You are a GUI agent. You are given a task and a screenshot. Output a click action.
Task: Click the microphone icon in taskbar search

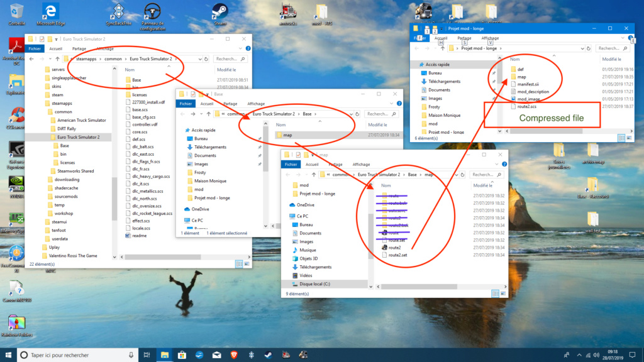[x=131, y=355]
